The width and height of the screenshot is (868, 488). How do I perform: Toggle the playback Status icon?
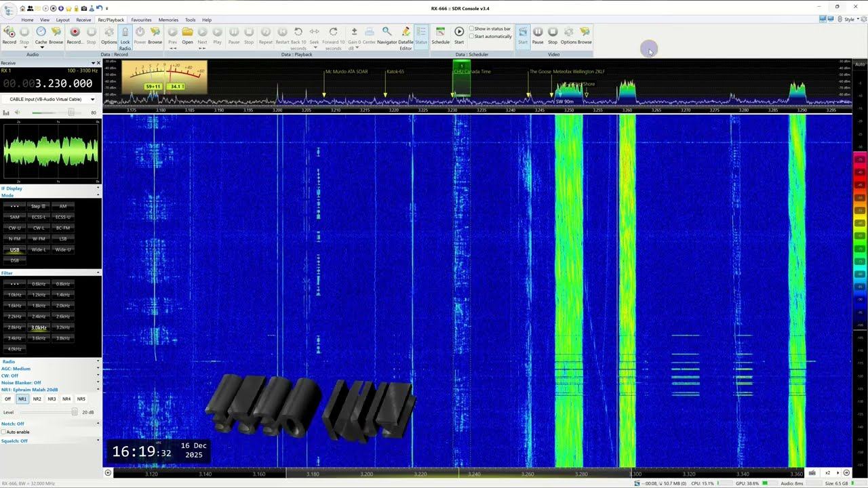[421, 32]
